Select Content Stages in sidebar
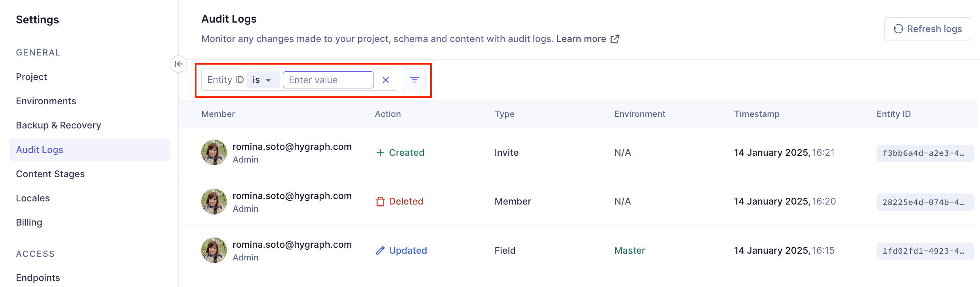980x287 pixels. point(50,174)
